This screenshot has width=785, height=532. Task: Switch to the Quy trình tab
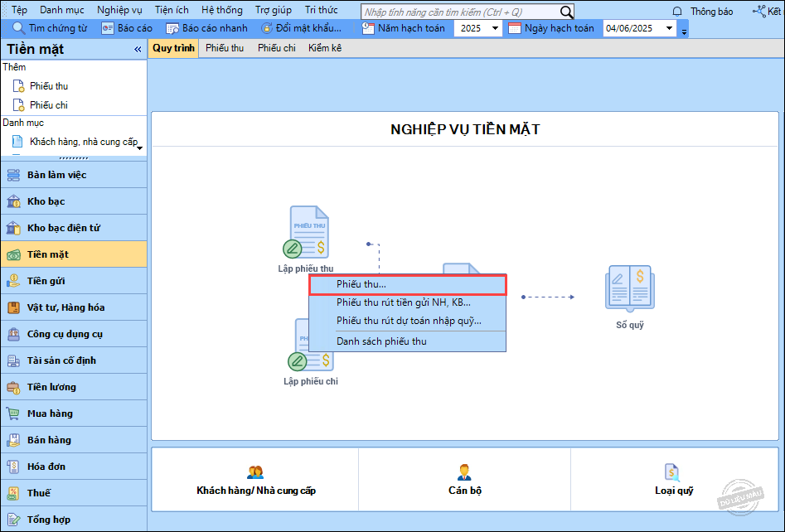pyautogui.click(x=173, y=48)
